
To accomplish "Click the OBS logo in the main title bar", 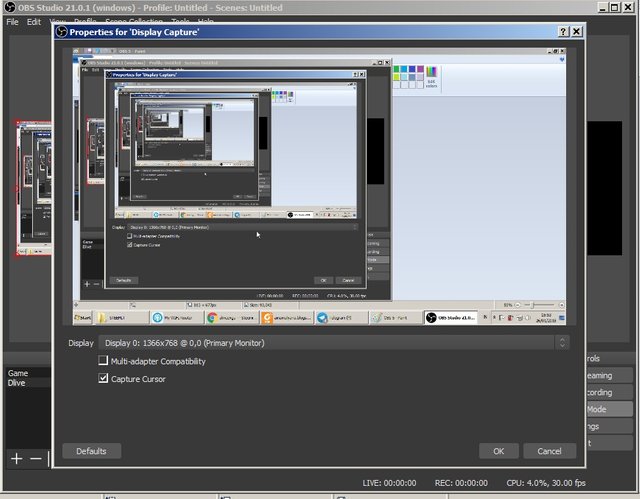I will pyautogui.click(x=10, y=7).
